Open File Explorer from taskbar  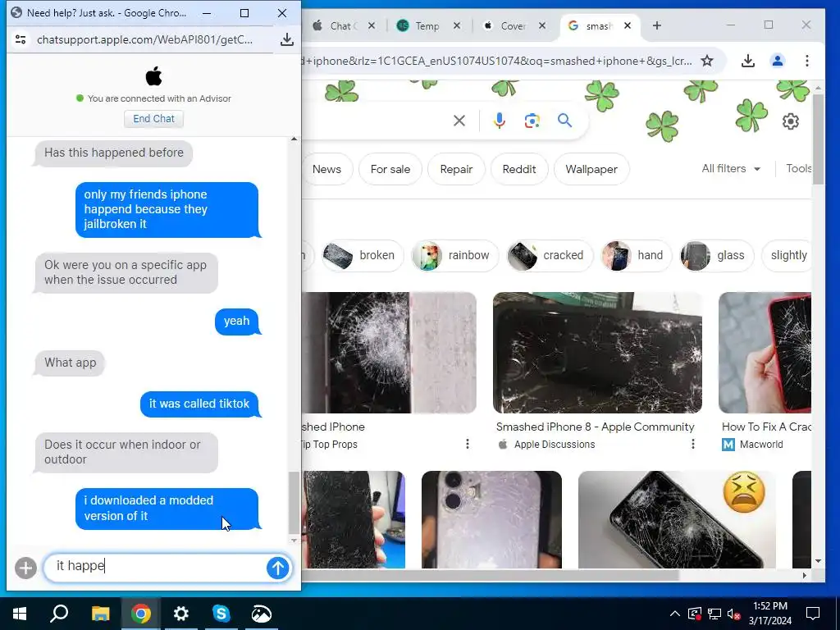point(100,614)
